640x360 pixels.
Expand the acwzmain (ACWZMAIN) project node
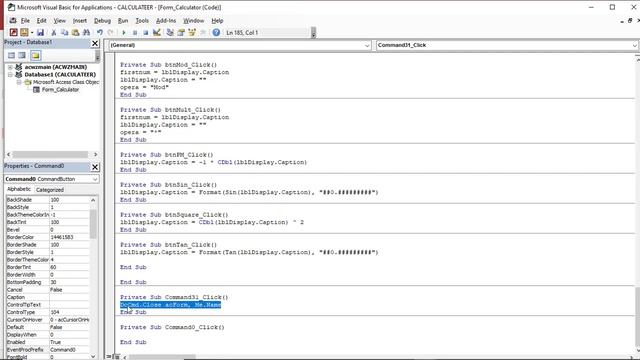(x=10, y=67)
